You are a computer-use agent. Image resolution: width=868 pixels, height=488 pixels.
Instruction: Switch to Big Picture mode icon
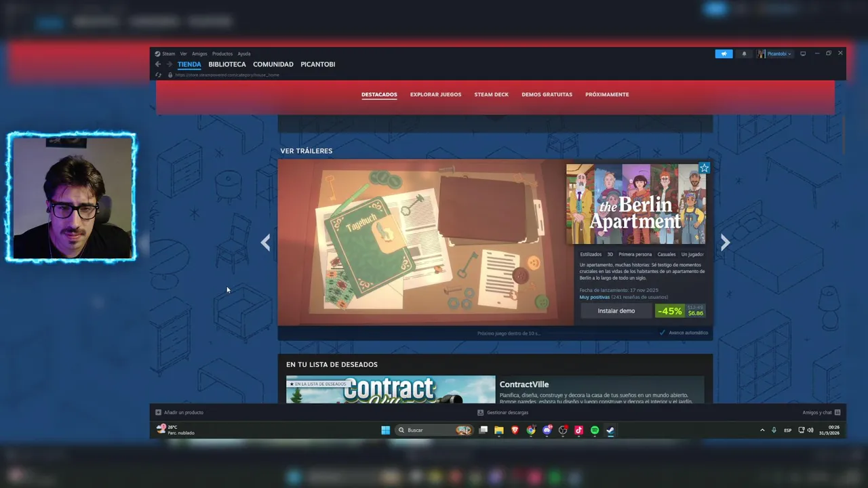[803, 54]
